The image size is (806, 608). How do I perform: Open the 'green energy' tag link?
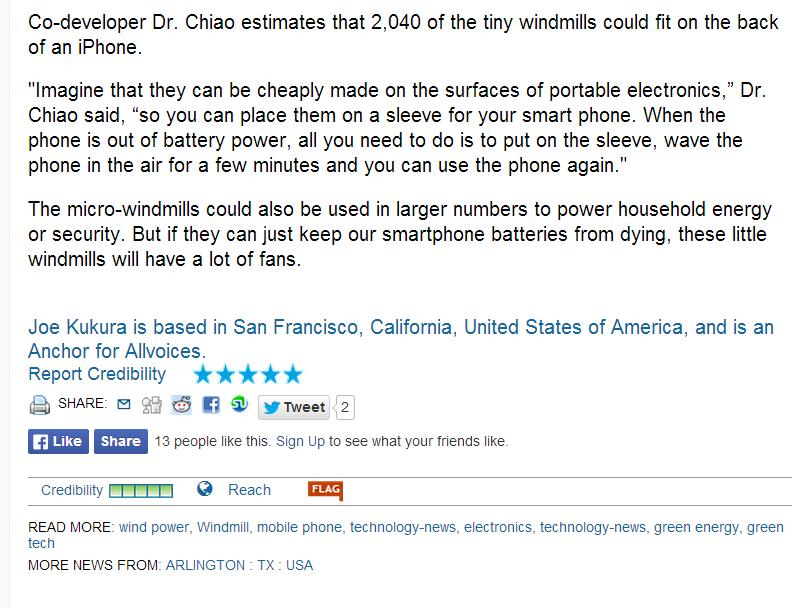pyautogui.click(x=697, y=527)
